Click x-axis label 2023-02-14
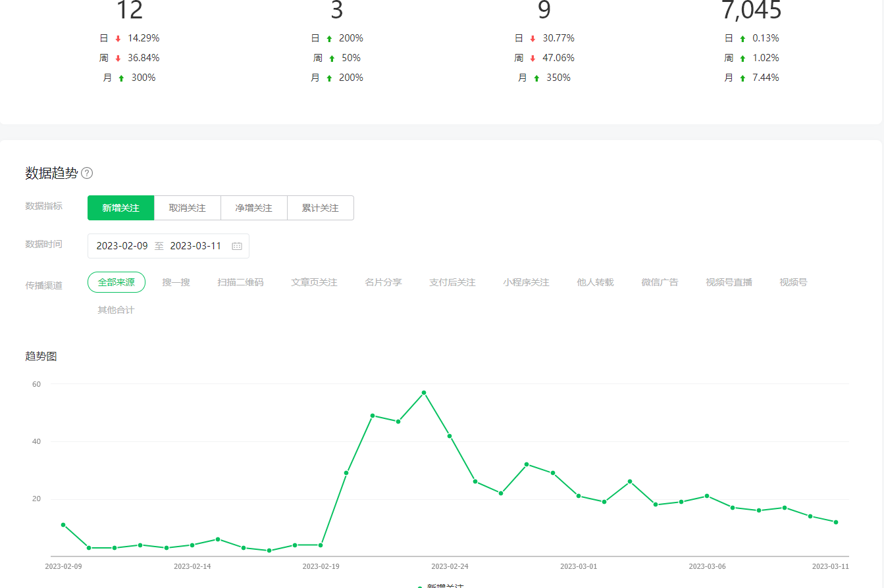 pos(192,566)
